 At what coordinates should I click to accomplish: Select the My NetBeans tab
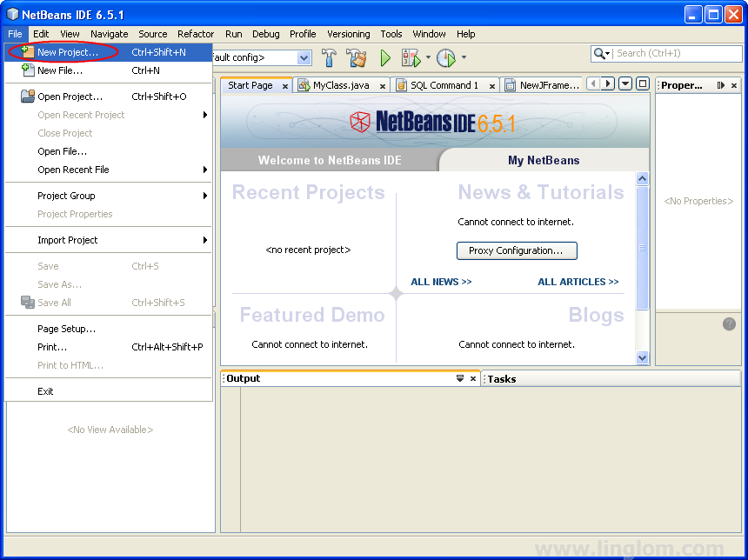(544, 160)
